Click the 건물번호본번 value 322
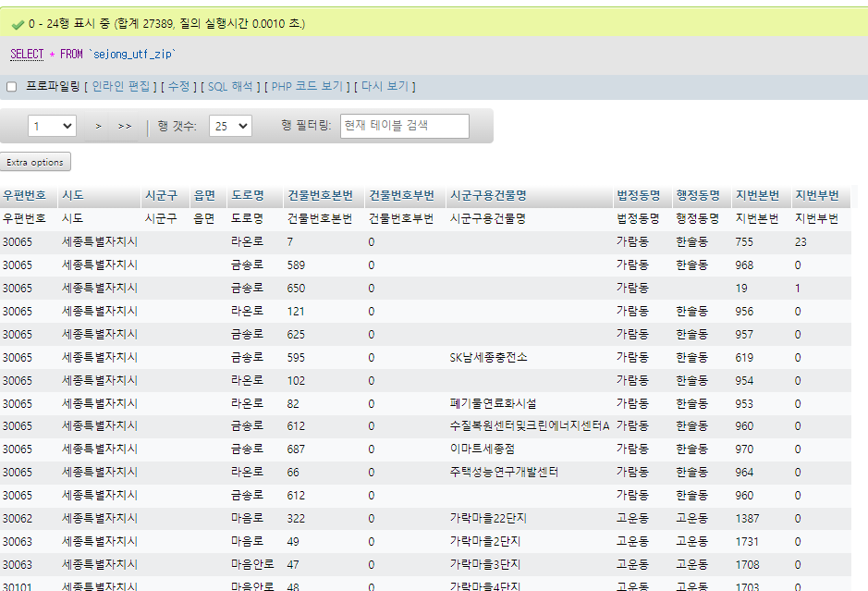Screen dimensions: 868x591 click(x=296, y=519)
